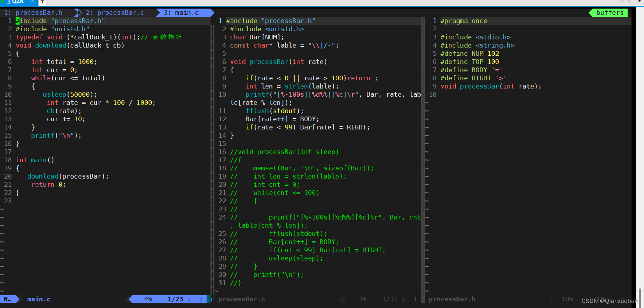The image size is (644, 308).
Task: Click the 'int total = 1000;' line
Action: [x=64, y=62]
